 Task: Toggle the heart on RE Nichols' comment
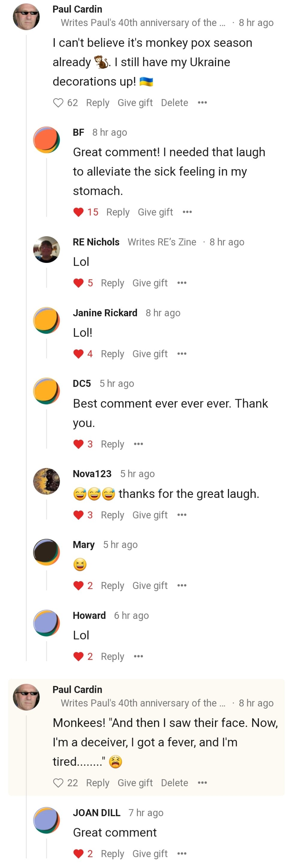click(78, 283)
